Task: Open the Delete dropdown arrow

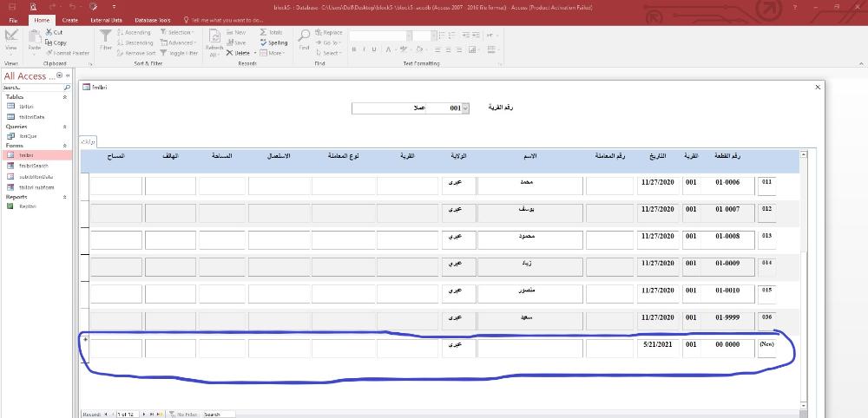Action: coord(255,53)
